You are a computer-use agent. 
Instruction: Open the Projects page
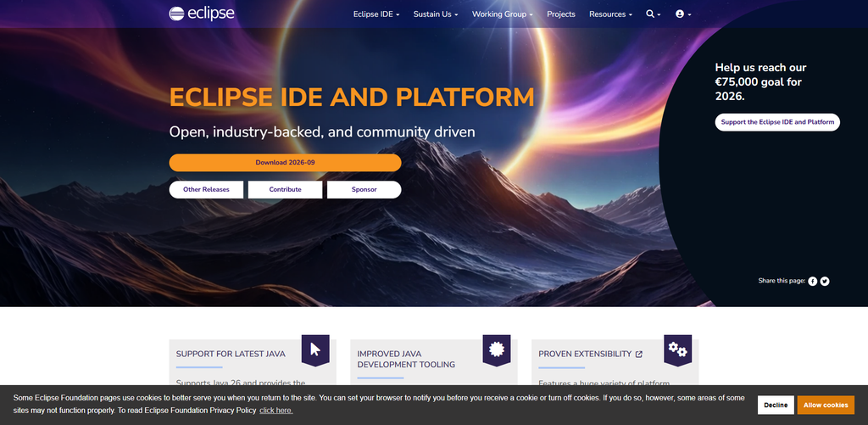[x=561, y=14]
